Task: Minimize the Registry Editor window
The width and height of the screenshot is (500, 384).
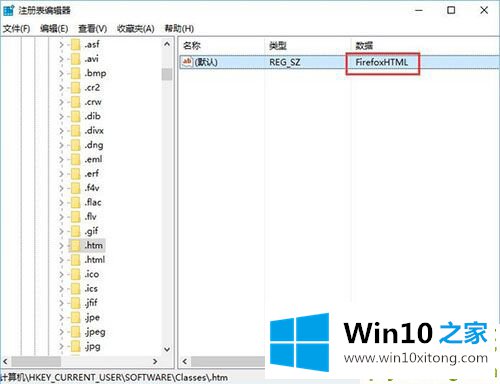Action: click(x=419, y=10)
